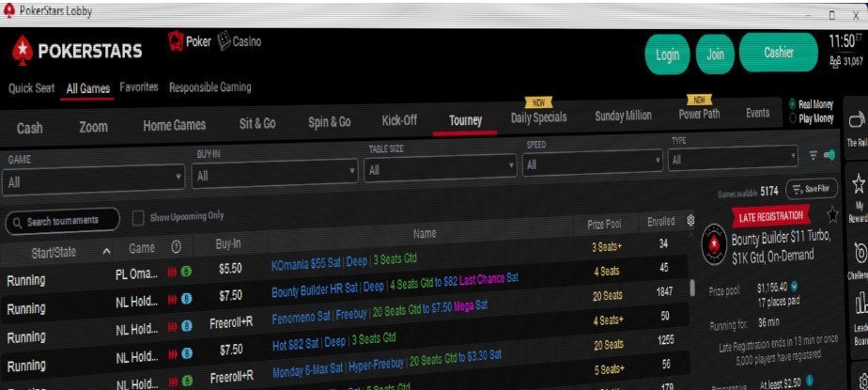This screenshot has width=868, height=390.
Task: Switch to Poker via card icon
Action: point(176,41)
